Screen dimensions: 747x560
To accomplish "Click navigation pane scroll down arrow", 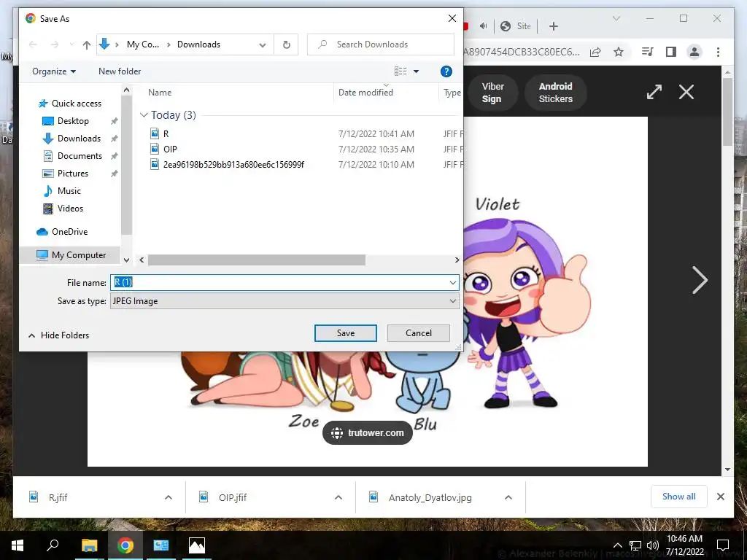I will click(126, 260).
